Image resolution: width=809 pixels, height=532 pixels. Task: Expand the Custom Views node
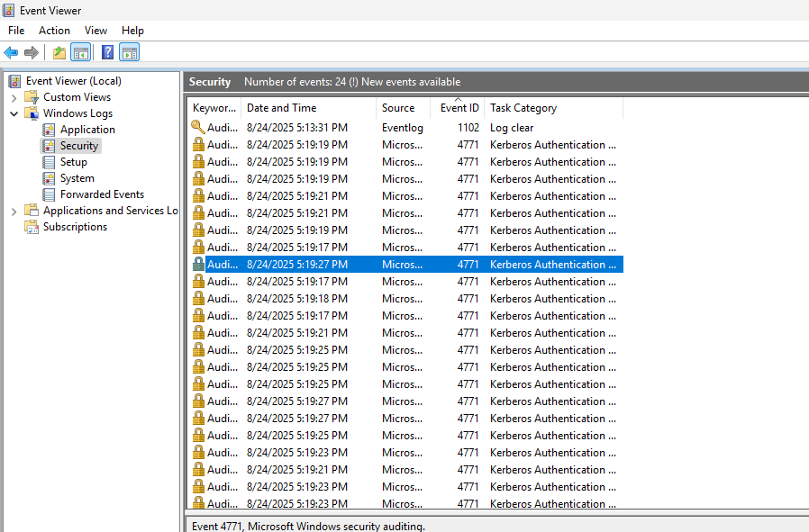click(x=14, y=97)
